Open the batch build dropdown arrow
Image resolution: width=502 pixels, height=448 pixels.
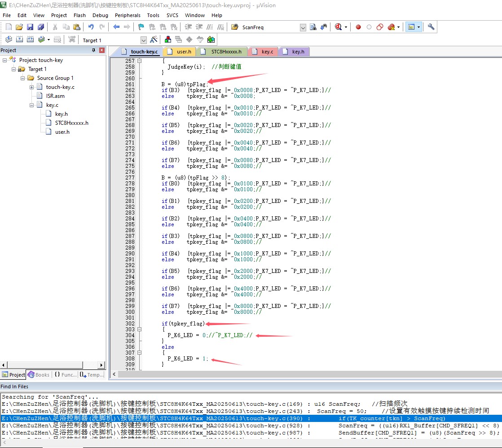click(48, 40)
